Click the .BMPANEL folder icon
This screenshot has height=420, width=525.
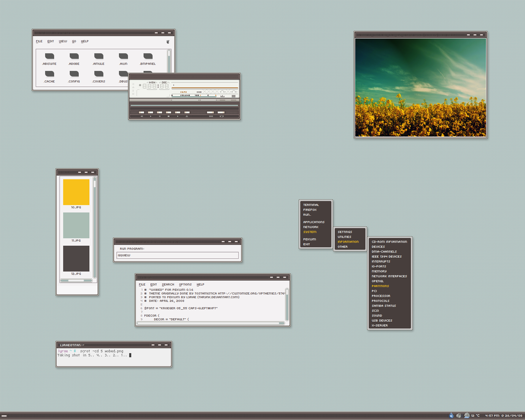148,56
